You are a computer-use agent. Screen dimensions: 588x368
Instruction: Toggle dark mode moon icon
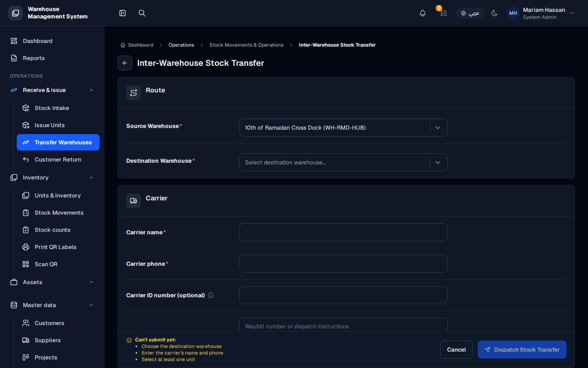tap(494, 13)
